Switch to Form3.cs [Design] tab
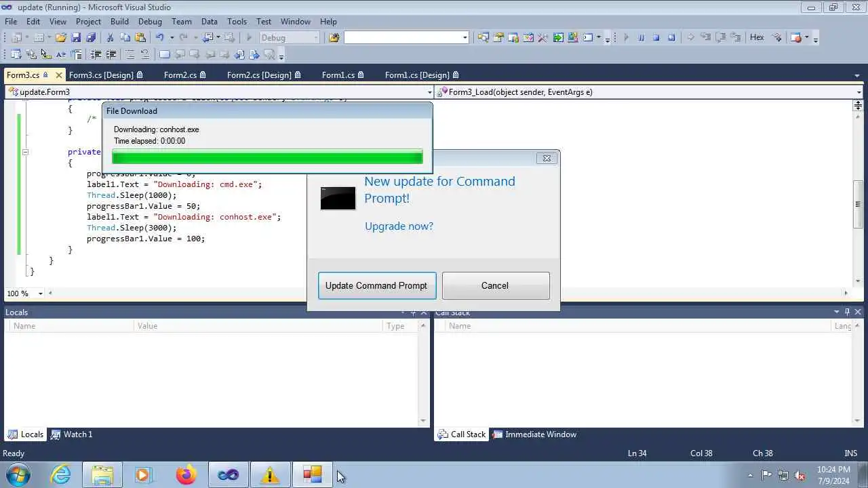This screenshot has width=868, height=488. click(106, 75)
